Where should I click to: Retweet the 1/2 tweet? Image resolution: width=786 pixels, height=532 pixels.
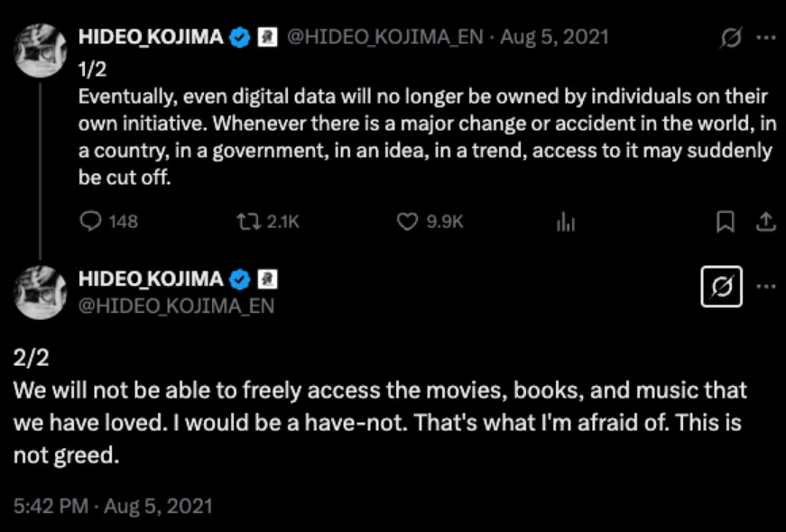268,221
